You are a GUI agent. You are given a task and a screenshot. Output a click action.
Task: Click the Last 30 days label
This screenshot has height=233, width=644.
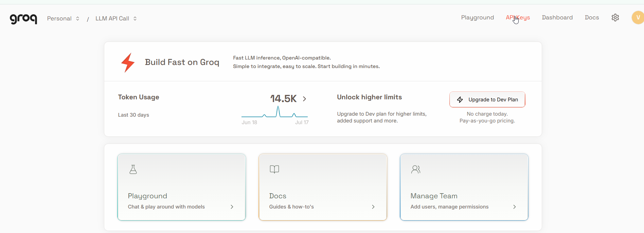tap(133, 115)
